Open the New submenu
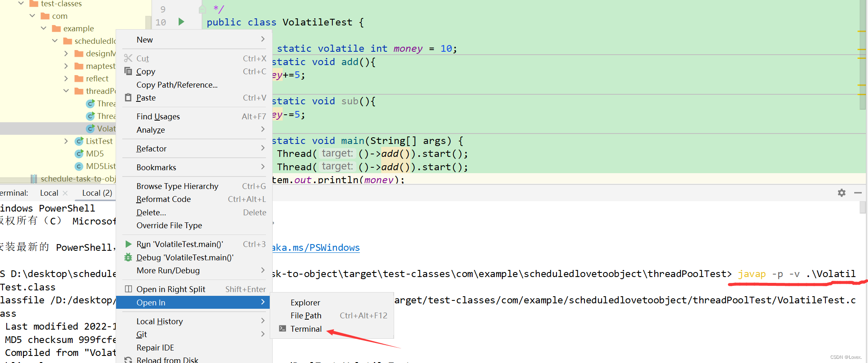 click(x=194, y=40)
